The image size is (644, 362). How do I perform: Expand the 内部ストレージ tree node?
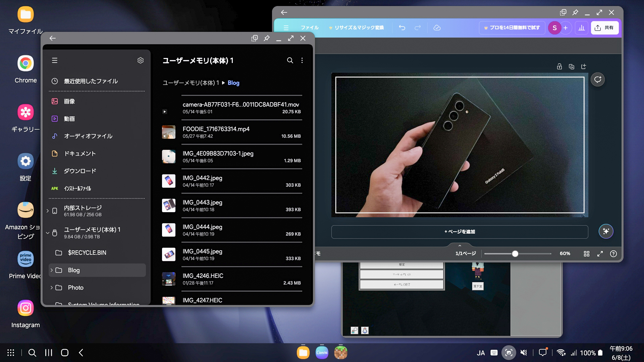pos(48,211)
